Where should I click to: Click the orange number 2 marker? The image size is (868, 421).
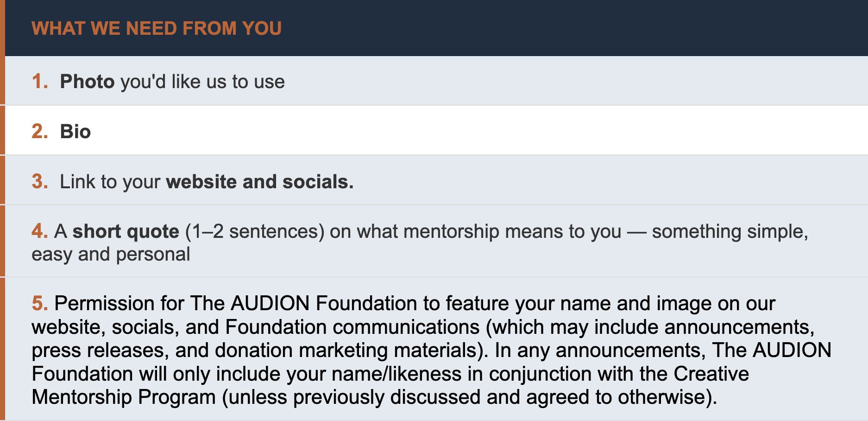pyautogui.click(x=39, y=132)
